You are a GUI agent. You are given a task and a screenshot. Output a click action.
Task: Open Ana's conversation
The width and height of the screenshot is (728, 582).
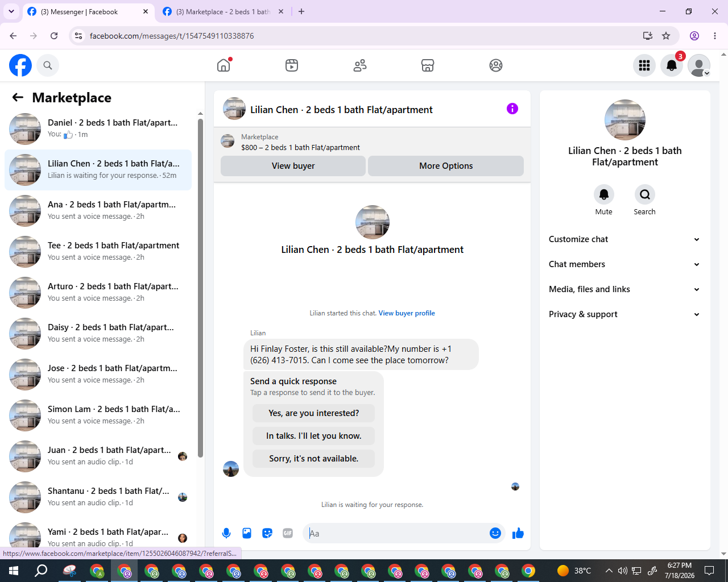[x=98, y=211]
